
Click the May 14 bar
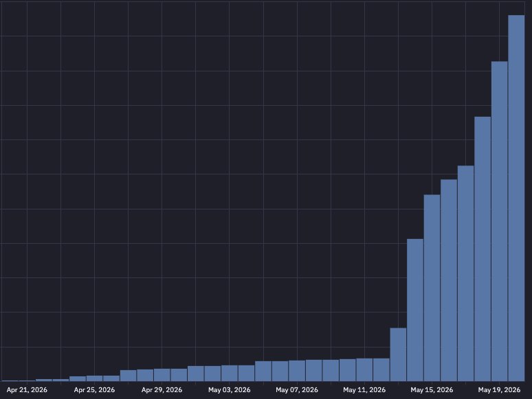(415, 310)
